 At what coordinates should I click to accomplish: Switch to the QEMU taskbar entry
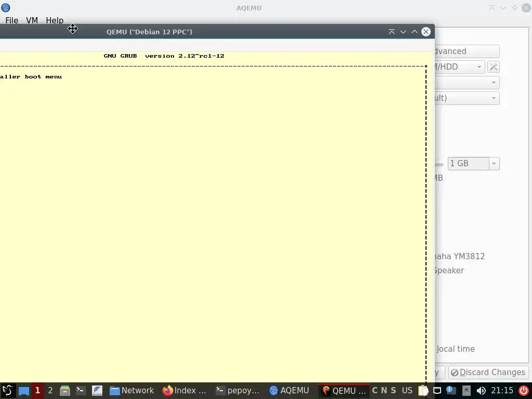coord(344,391)
